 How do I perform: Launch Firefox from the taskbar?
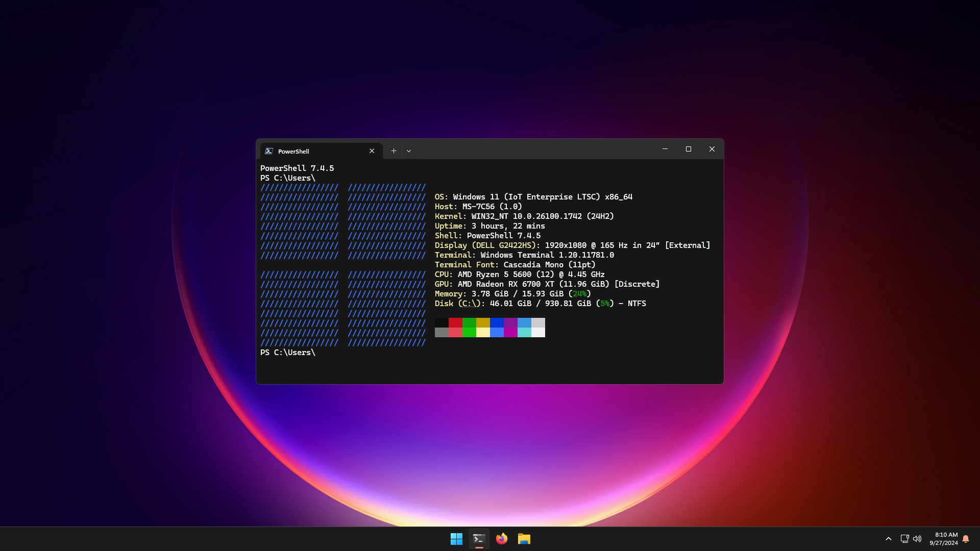[x=501, y=539]
